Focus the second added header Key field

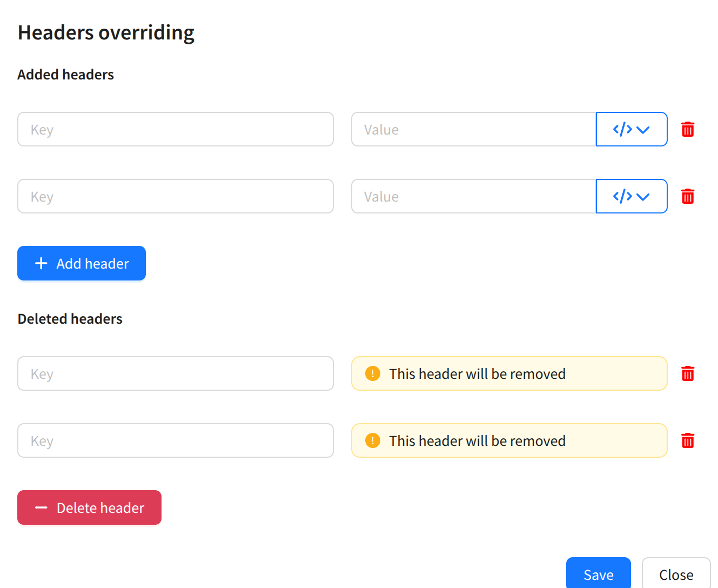[x=176, y=196]
